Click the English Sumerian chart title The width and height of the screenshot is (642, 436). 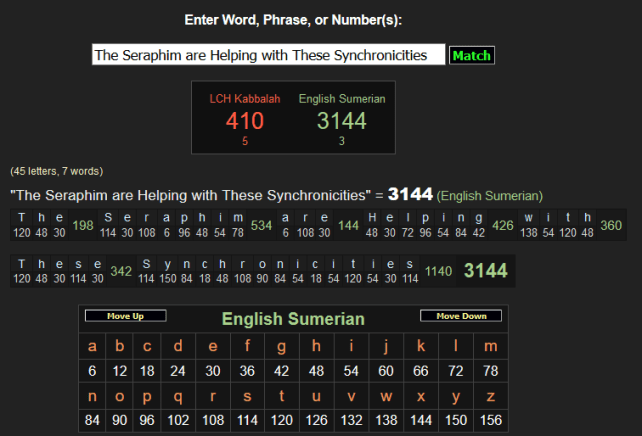point(293,320)
